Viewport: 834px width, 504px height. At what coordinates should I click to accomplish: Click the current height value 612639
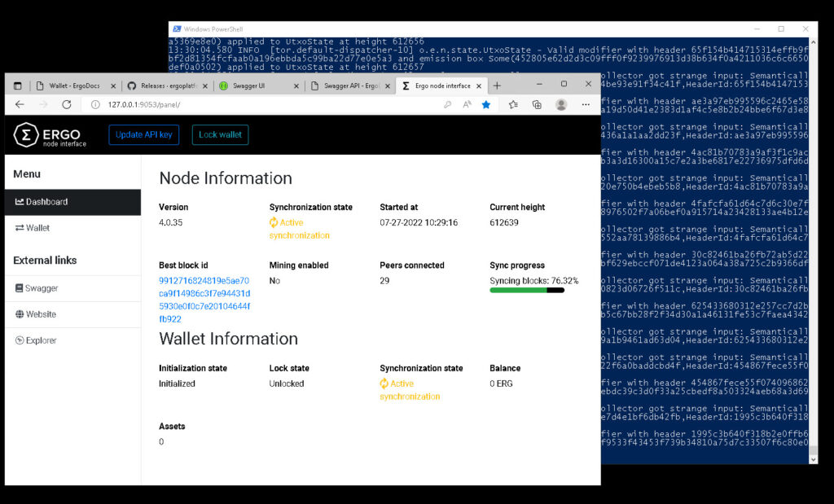click(503, 222)
